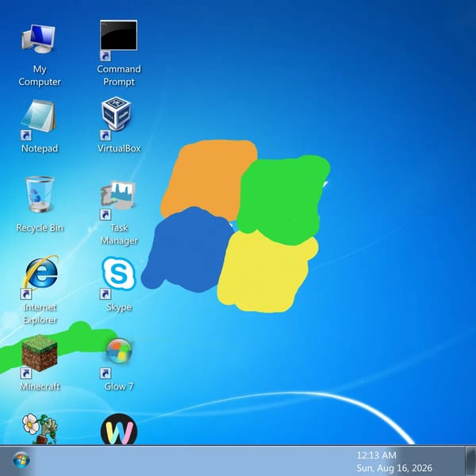Open the Recycle Bin icon
476x476 pixels.
[40, 194]
